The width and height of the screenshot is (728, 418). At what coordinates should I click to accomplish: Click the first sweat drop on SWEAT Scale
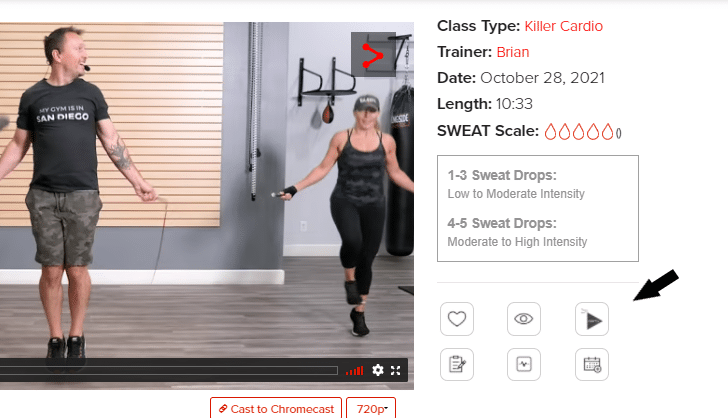pyautogui.click(x=550, y=132)
